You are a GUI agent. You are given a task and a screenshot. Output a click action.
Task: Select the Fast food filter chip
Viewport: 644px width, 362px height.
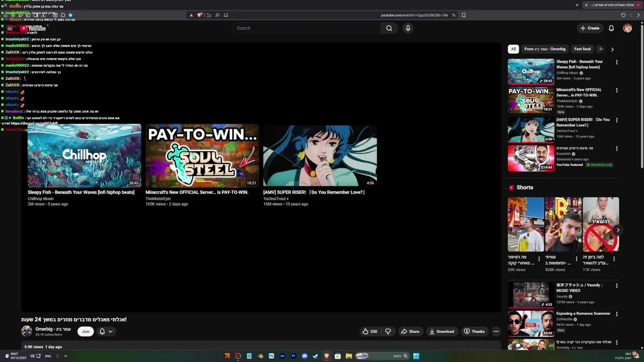583,49
